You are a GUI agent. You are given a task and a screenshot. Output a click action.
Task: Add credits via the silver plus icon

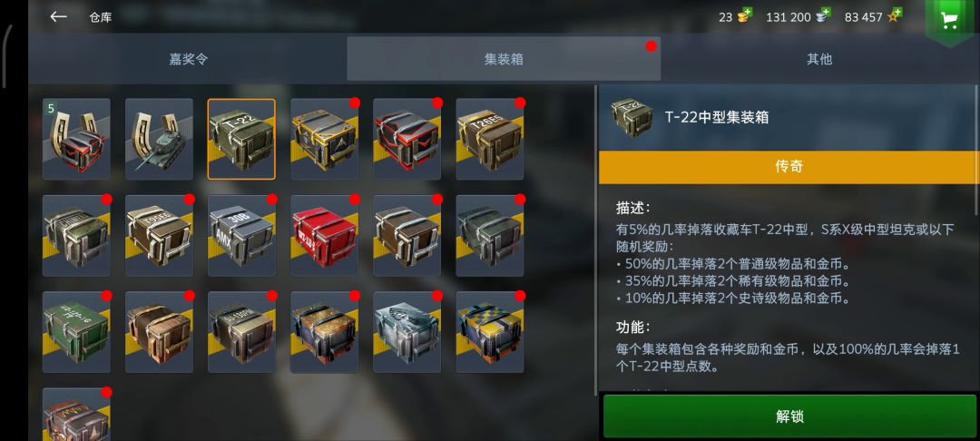(x=824, y=15)
